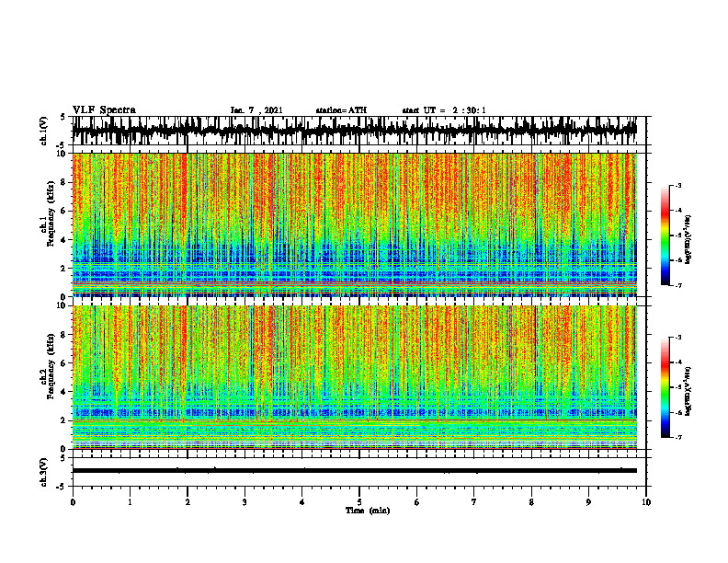Click the ch.1 frequency tick label "6"
Image resolution: width=728 pixels, height=563 pixels.
point(64,212)
